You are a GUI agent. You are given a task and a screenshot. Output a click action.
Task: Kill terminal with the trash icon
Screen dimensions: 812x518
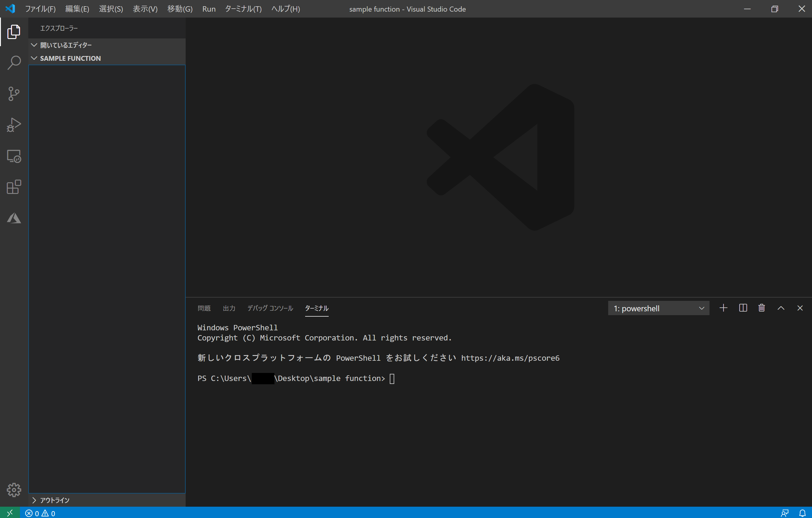[x=761, y=308]
